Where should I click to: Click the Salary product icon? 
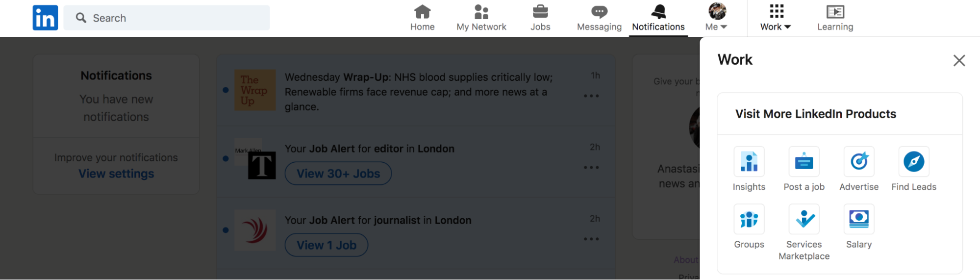pos(859,219)
